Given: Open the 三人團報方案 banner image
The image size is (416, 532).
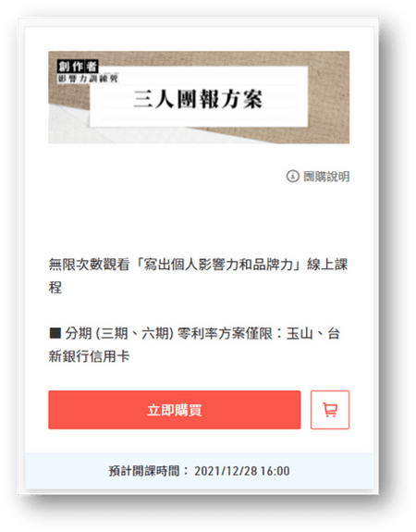Looking at the screenshot, I should tap(199, 97).
